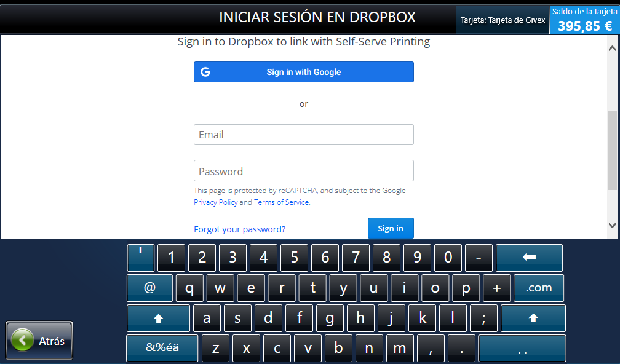Tap the letter l key
Image resolution: width=620 pixels, height=364 pixels.
click(x=453, y=318)
